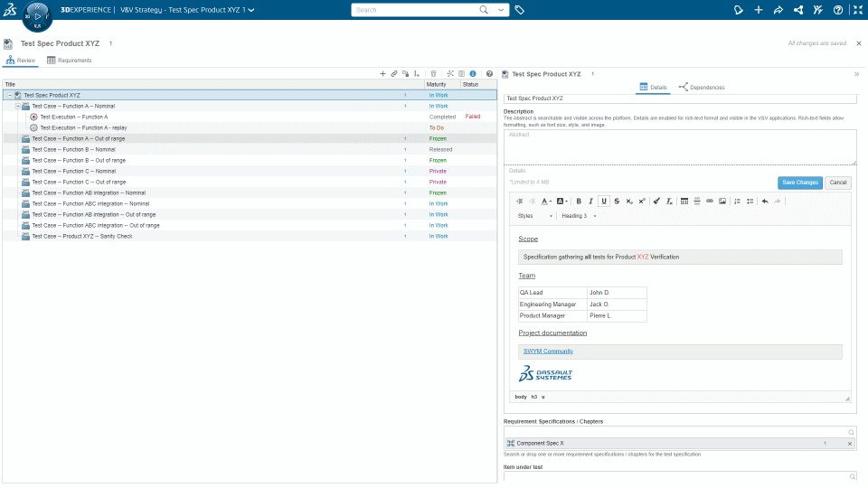Click the top bar add plus button

point(759,10)
